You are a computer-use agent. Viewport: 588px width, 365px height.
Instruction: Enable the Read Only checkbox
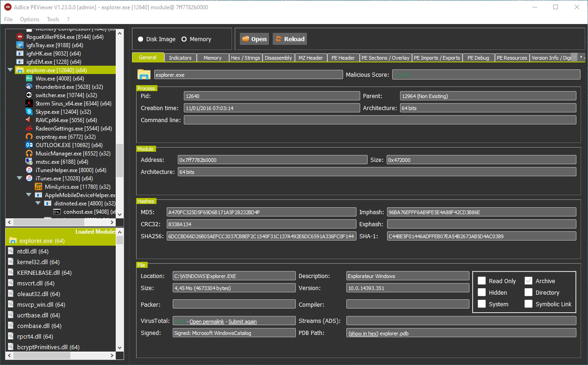(x=482, y=281)
